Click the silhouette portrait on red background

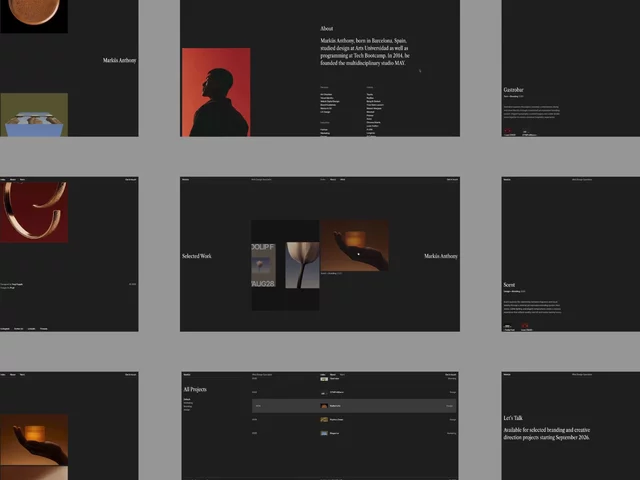(216, 92)
